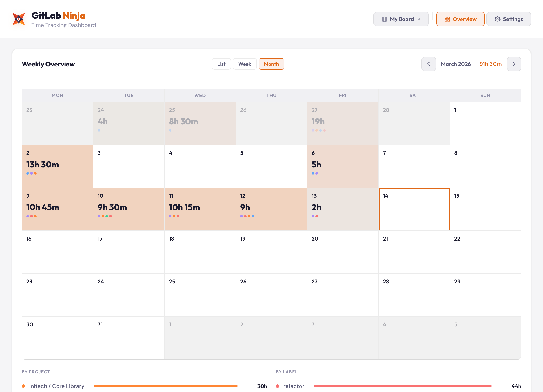Switch to the List view

[221, 64]
